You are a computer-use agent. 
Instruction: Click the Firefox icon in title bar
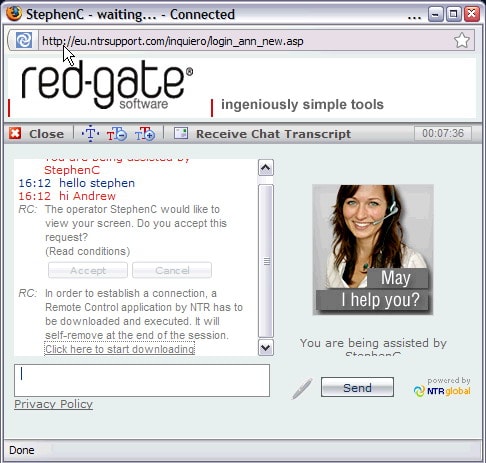pos(14,14)
